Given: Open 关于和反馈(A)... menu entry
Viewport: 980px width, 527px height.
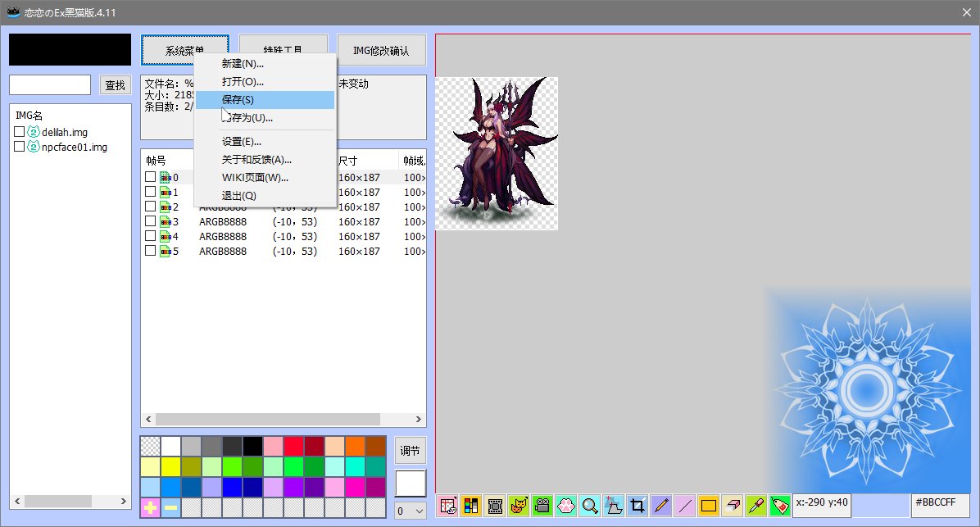Looking at the screenshot, I should coord(265,160).
